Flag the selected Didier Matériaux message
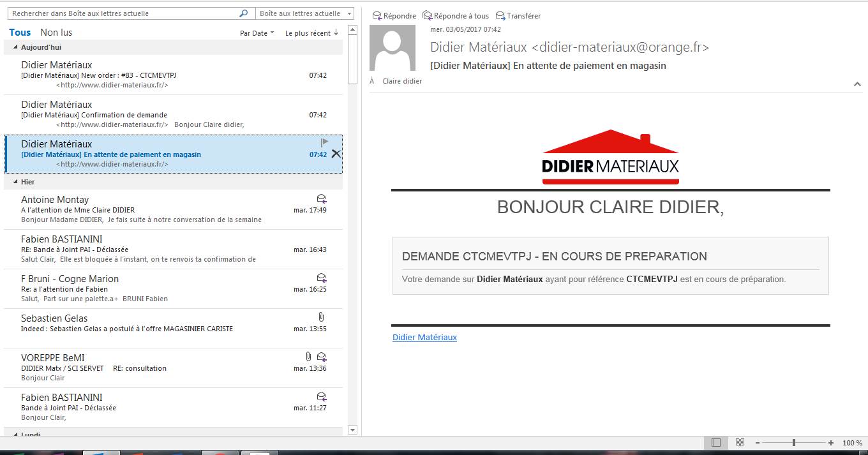This screenshot has width=868, height=455. (x=325, y=143)
